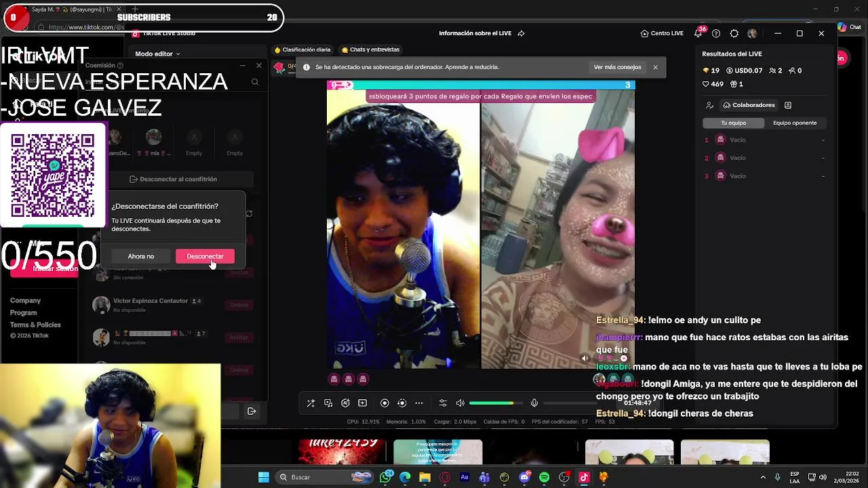This screenshot has height=488, width=868.
Task: Open the card icon right of Colaboradores
Action: [787, 105]
